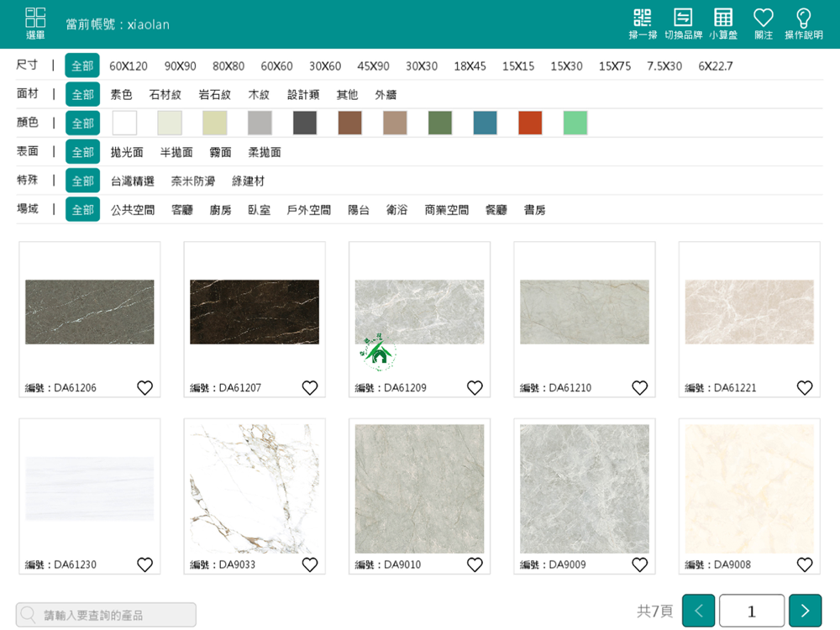840x630 pixels.
Task: Favorite product DA61230 with heart
Action: click(144, 564)
